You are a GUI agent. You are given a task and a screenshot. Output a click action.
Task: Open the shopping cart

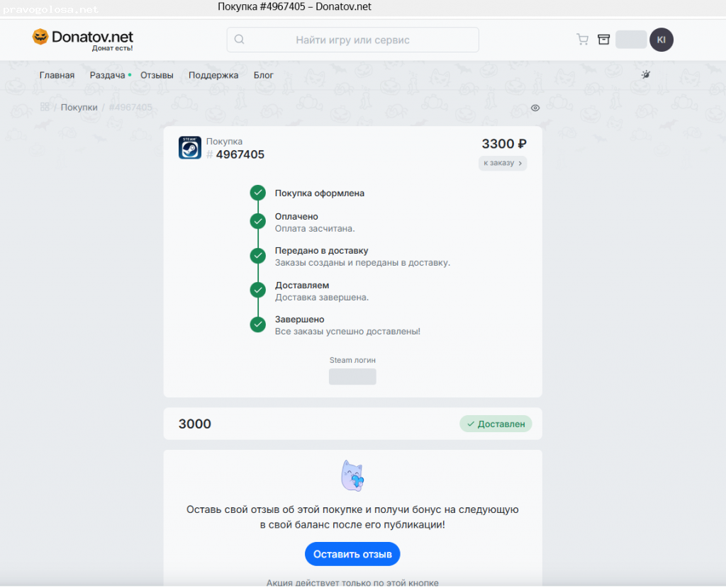[x=582, y=40]
